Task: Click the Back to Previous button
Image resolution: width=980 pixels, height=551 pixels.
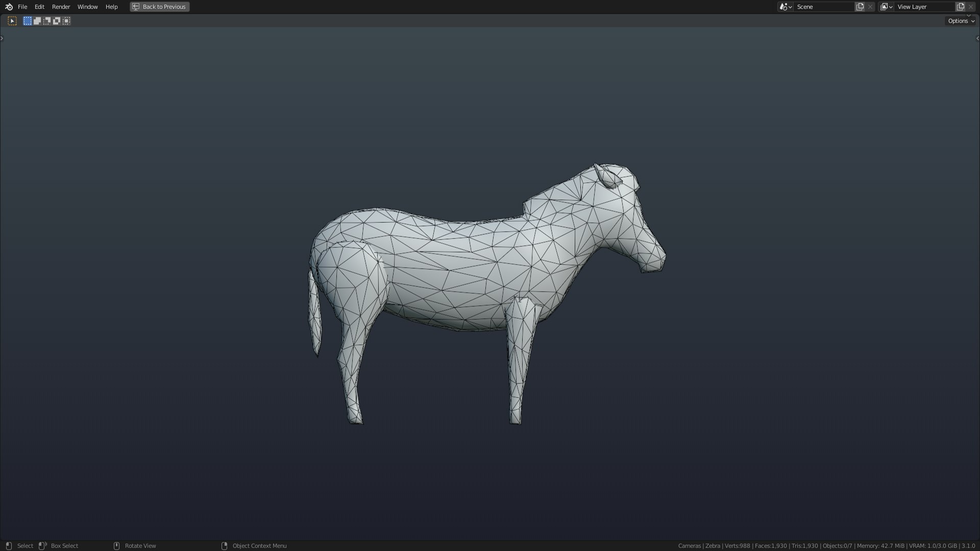Action: tap(160, 7)
